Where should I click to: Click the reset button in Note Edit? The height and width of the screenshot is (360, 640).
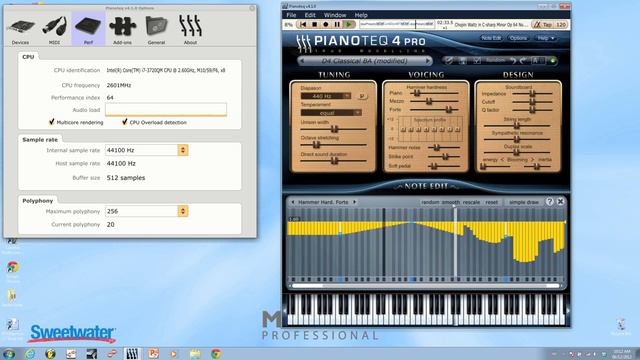491,202
